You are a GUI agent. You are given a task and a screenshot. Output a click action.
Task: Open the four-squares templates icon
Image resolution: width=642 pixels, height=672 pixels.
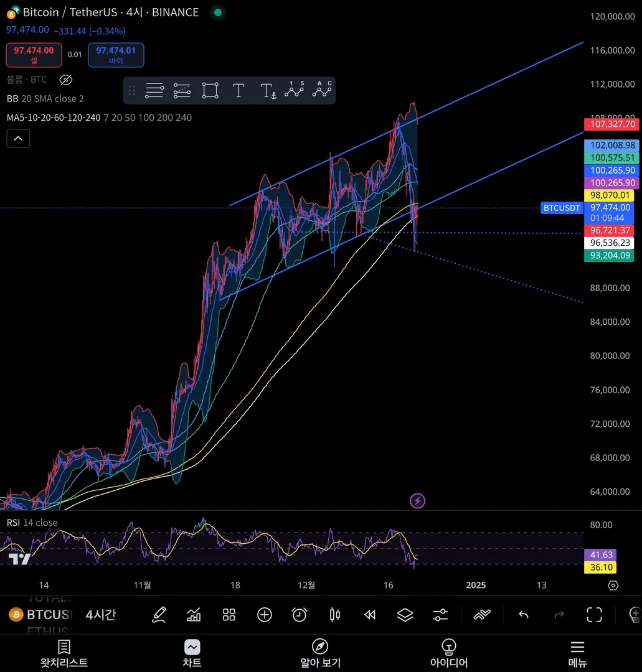[x=229, y=615]
